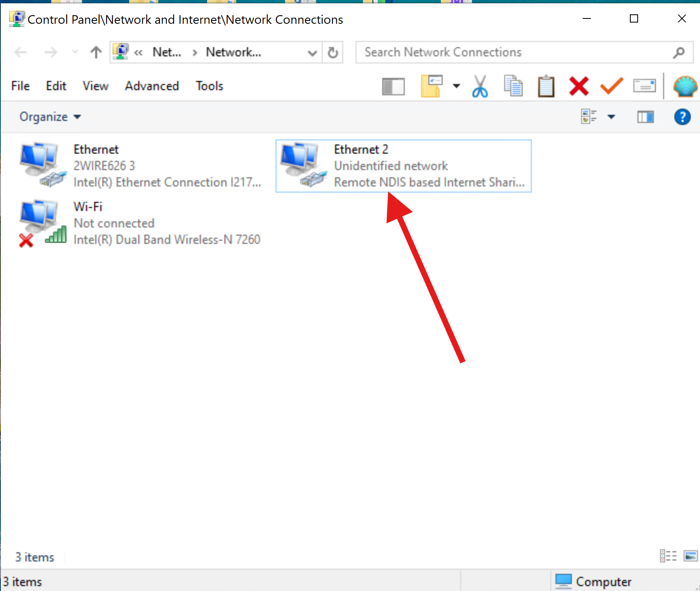Switch to large icons view in status bar

[x=691, y=556]
